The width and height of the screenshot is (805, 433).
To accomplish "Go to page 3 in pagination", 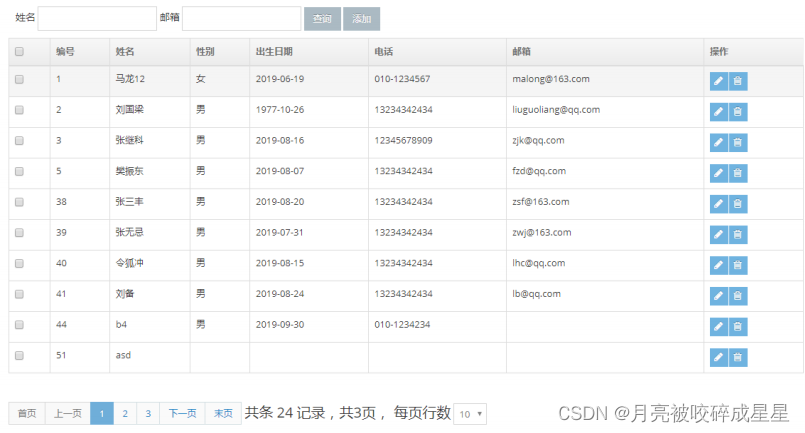I will pos(148,413).
